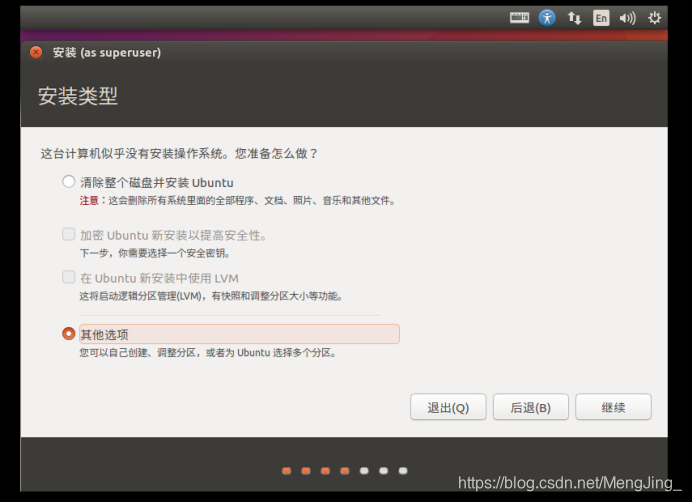Click the LVM 逻辑分区管理 description text

tap(211, 296)
